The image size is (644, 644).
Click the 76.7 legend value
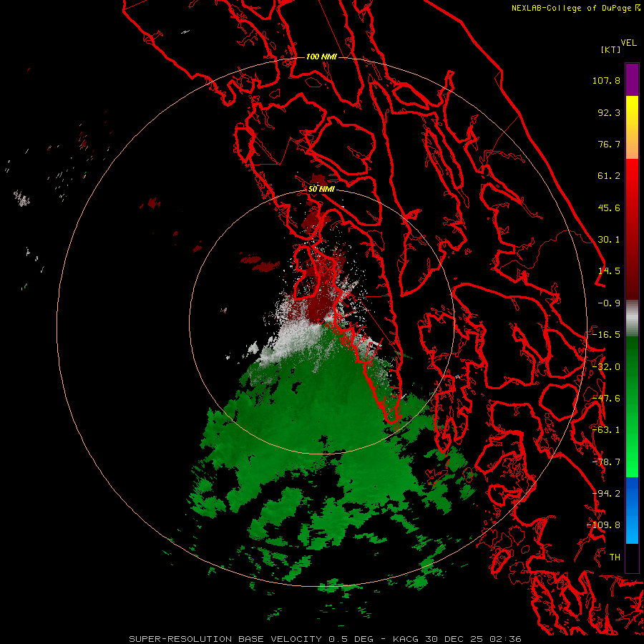click(x=609, y=144)
